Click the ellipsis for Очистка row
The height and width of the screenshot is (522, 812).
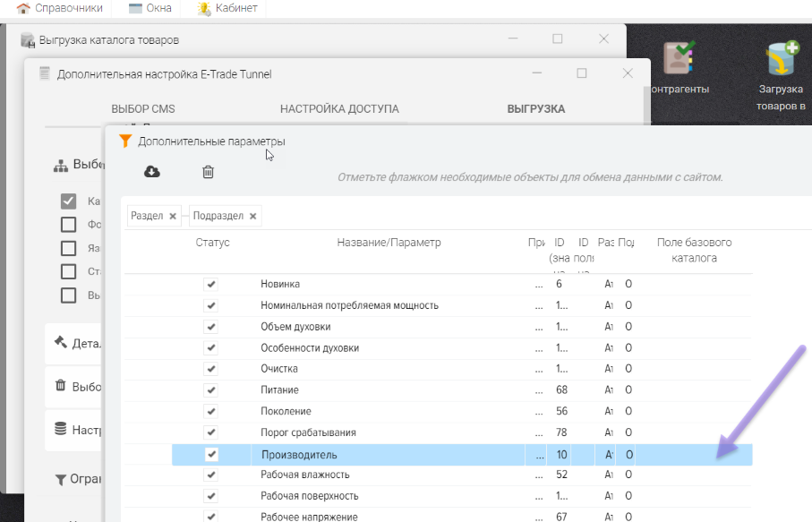pos(538,369)
